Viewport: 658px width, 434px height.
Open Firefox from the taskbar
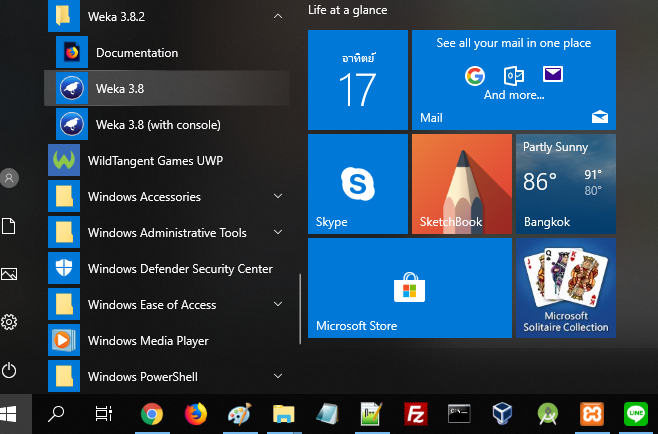tap(195, 413)
